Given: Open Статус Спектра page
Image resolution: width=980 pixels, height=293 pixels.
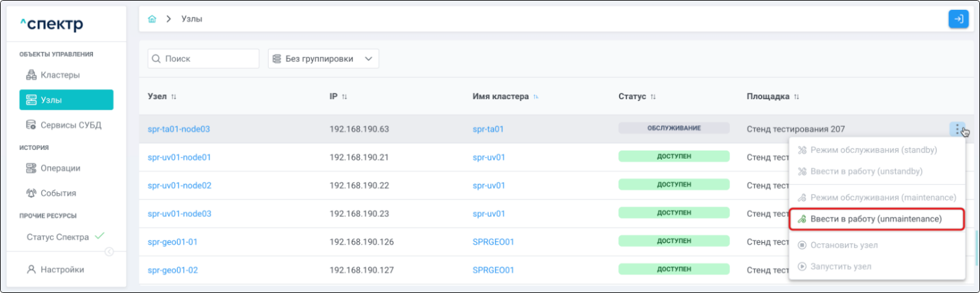Looking at the screenshot, I should click(x=58, y=237).
